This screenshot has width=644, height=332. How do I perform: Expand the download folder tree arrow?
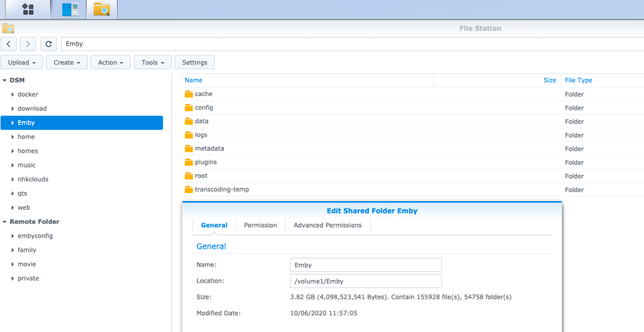pyautogui.click(x=12, y=108)
